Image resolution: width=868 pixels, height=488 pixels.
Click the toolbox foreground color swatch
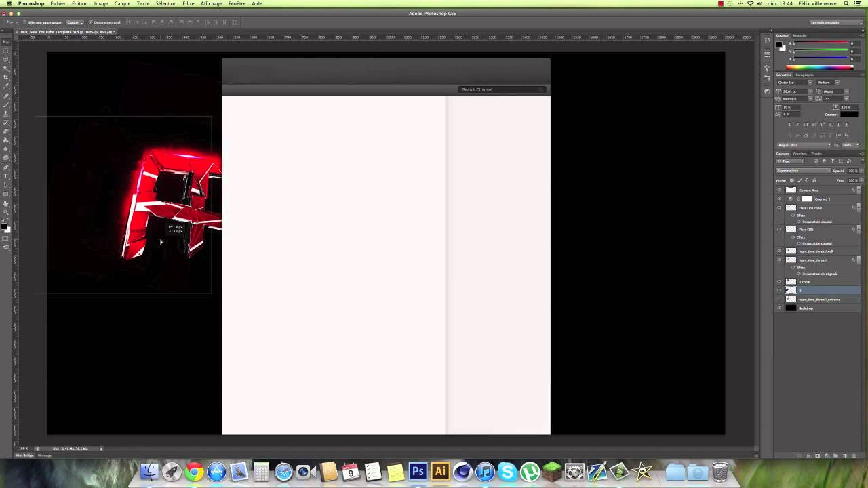(3, 226)
